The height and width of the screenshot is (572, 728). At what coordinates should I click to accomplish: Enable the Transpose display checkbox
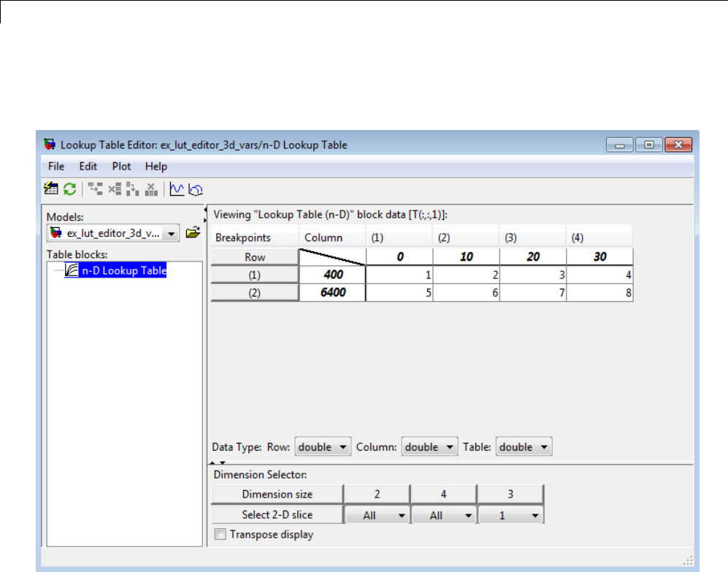click(220, 534)
